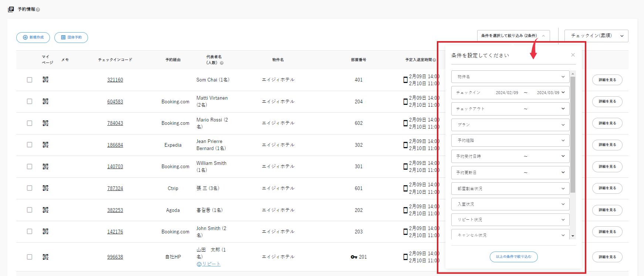The image size is (644, 276).
Task: Open the チェックイン(昇順) sort dropdown
Action: [x=596, y=36]
